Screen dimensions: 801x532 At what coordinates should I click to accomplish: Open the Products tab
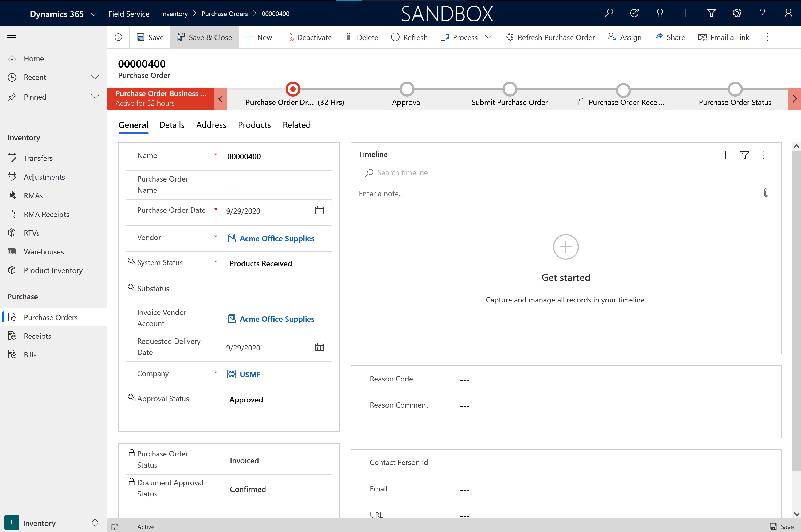(x=254, y=125)
